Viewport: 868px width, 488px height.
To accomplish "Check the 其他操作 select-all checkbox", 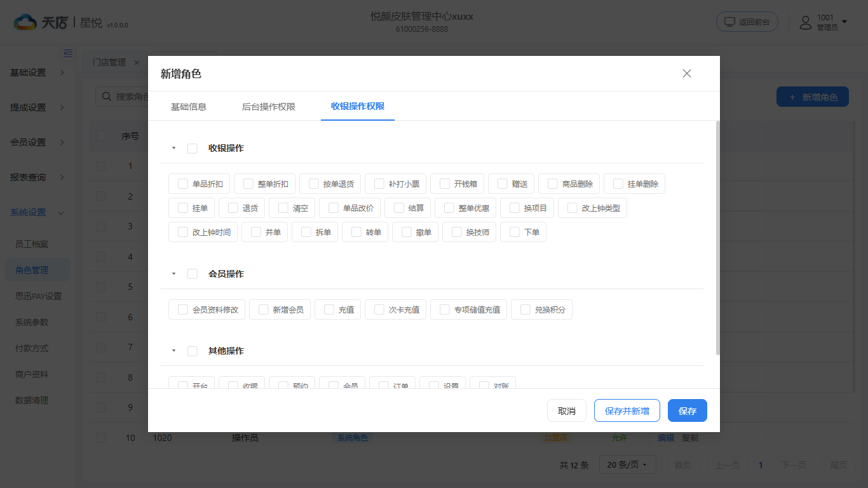I will (193, 351).
